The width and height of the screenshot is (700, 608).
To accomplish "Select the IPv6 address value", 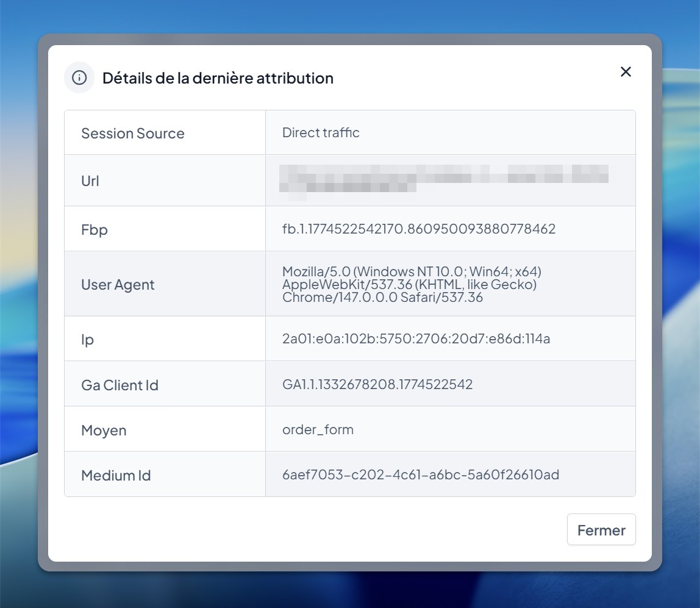I will [416, 339].
